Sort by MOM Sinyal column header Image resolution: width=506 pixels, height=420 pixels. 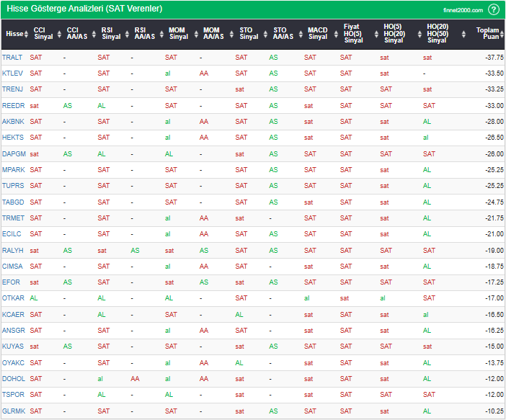click(x=178, y=33)
